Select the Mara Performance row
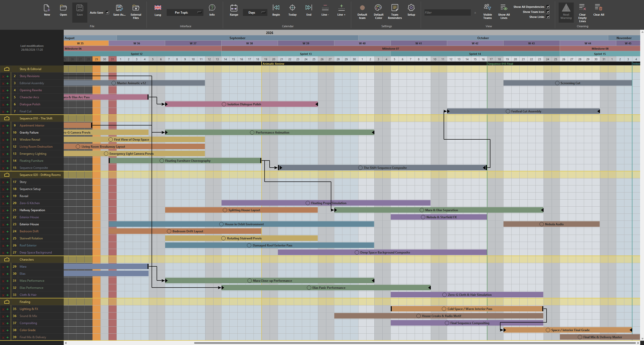Viewport: 644px width, 345px height. (x=32, y=281)
